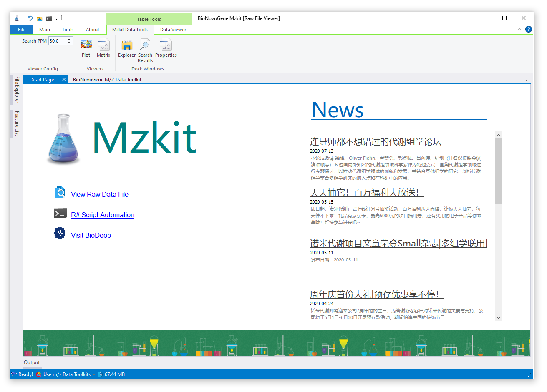Open the Feature List side panel

tap(17, 123)
